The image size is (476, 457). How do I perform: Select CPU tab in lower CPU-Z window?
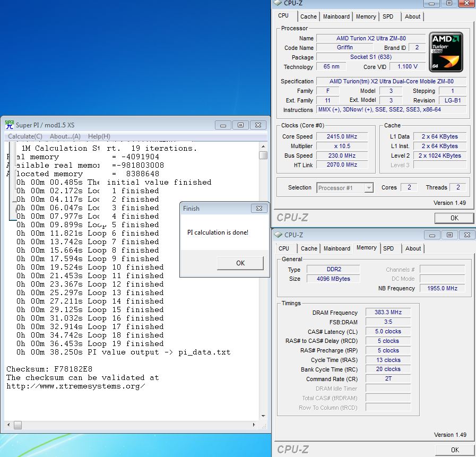(x=284, y=249)
